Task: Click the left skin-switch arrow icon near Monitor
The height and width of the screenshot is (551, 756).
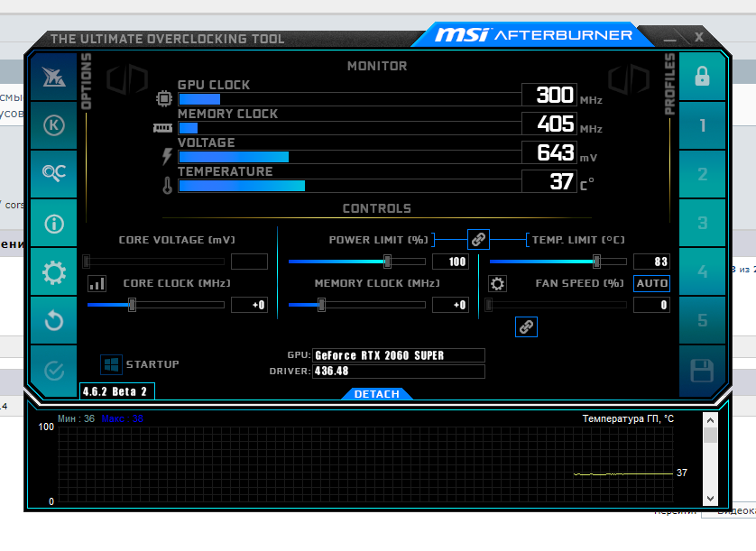Action: pyautogui.click(x=127, y=79)
